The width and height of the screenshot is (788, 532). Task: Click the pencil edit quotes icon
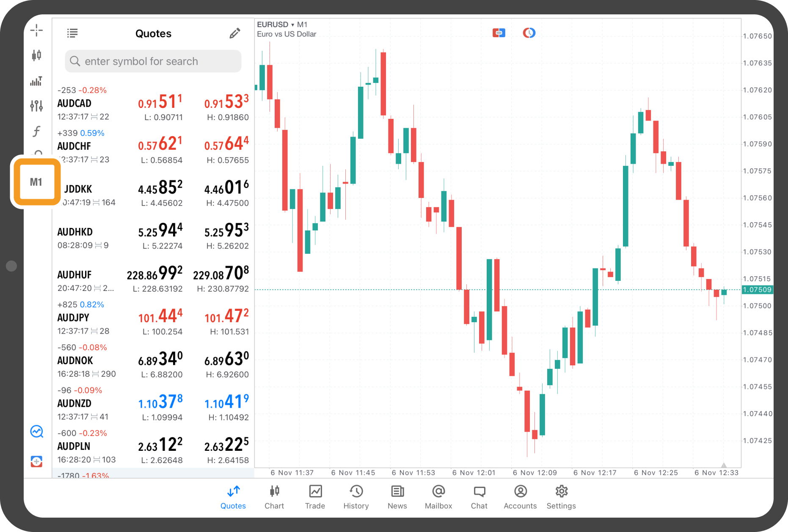[x=235, y=33]
